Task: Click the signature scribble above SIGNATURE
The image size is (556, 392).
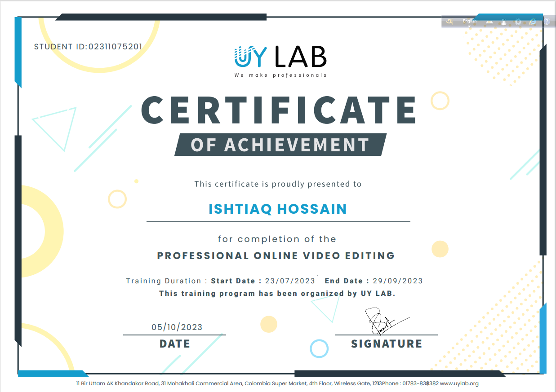Action: click(387, 321)
